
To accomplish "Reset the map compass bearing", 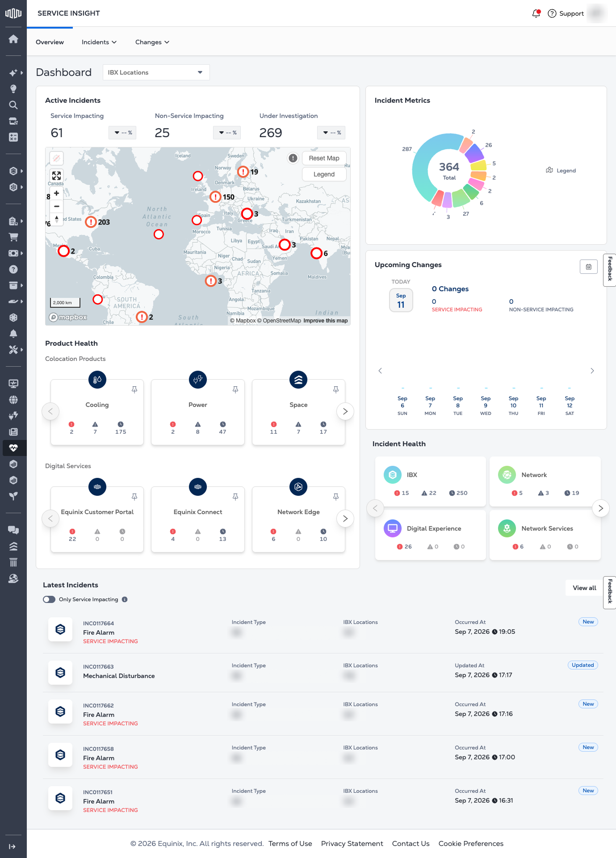I will click(x=56, y=219).
